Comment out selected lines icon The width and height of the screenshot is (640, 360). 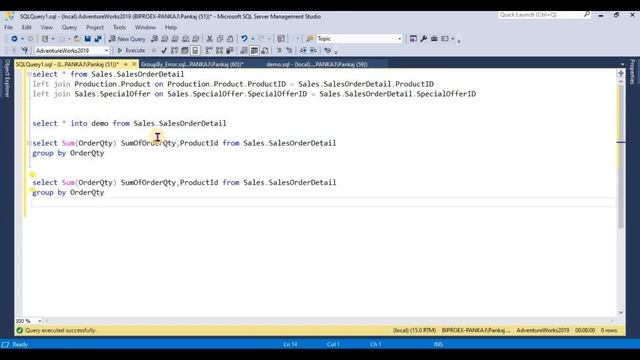[279, 50]
